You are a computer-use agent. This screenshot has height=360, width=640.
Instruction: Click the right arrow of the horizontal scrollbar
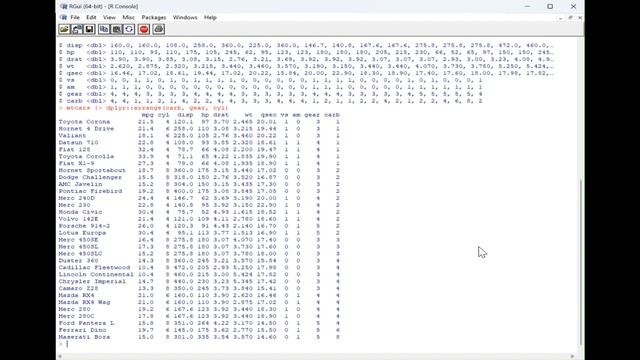pos(572,356)
